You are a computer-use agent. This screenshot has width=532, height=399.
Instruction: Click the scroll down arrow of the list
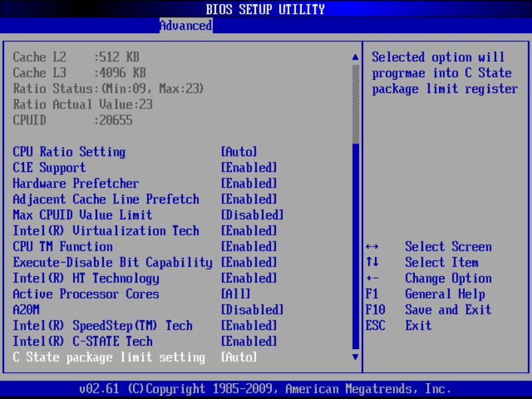(355, 357)
